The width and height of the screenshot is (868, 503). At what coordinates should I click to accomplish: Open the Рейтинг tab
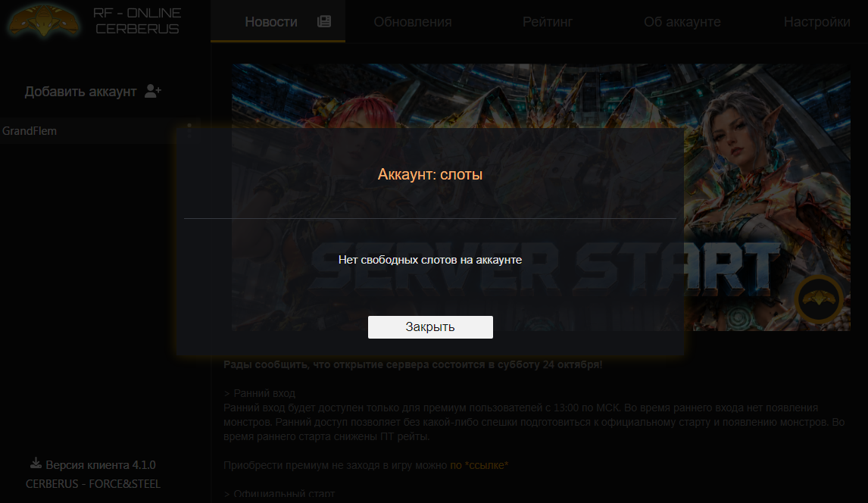pos(548,21)
